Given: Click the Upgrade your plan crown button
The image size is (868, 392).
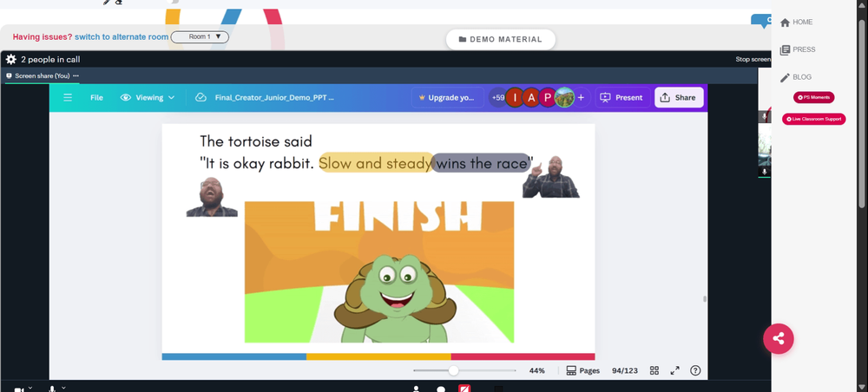Looking at the screenshot, I should (x=447, y=97).
